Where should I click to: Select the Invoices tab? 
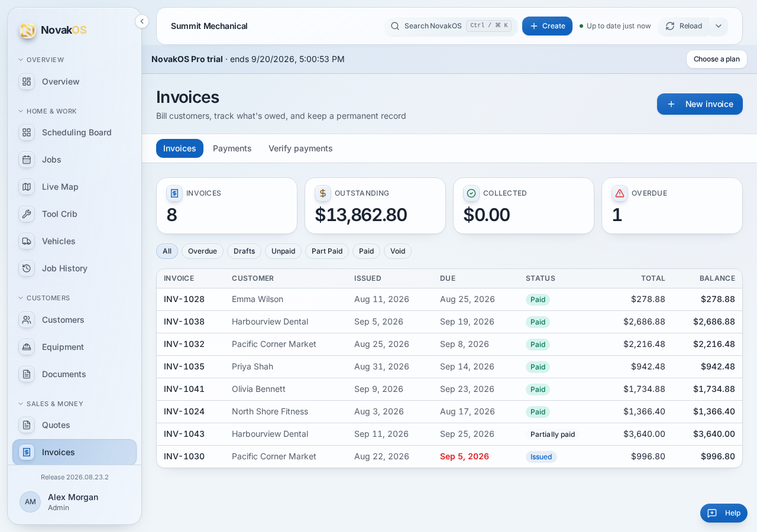point(180,148)
